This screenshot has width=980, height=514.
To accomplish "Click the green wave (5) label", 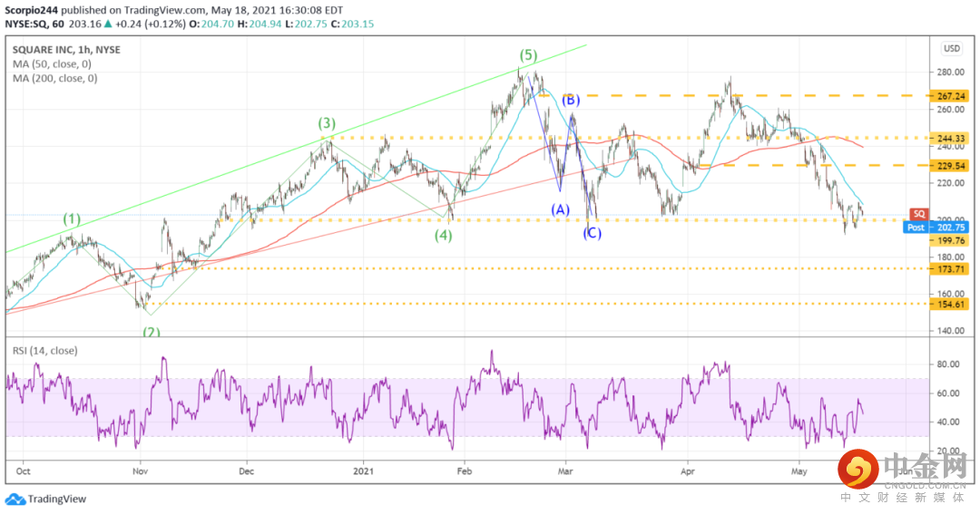I will click(x=528, y=55).
